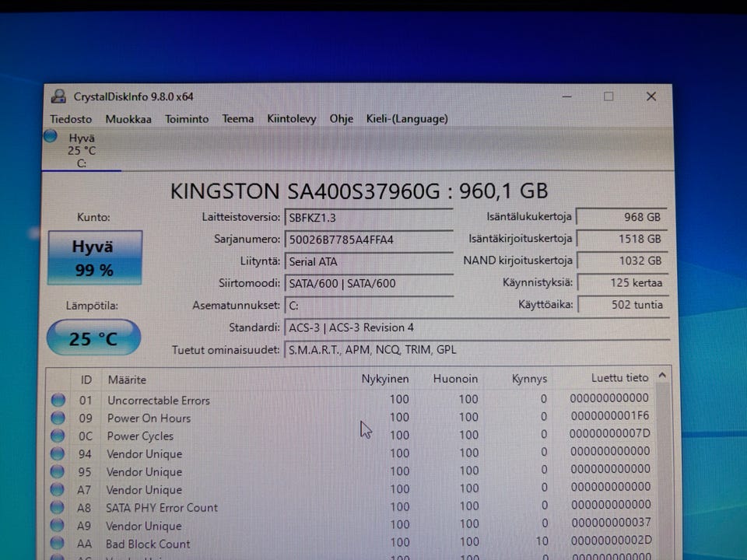Click the status orb for attribute 94 row
The height and width of the screenshot is (560, 747).
point(57,453)
